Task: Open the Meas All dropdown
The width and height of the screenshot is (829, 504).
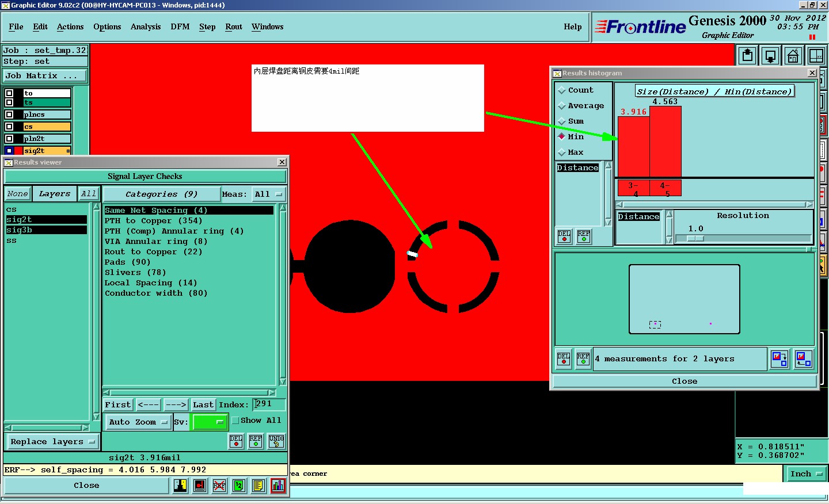Action: click(x=269, y=194)
